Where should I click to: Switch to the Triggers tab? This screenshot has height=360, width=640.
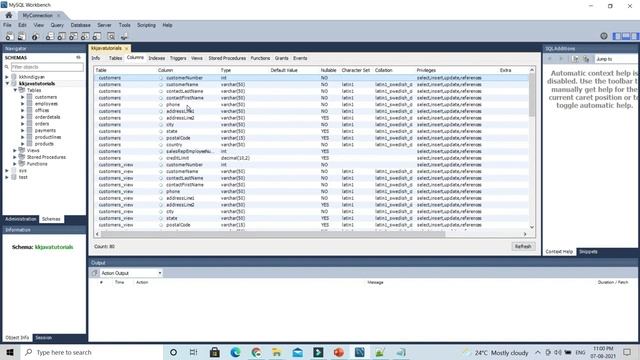[x=178, y=58]
